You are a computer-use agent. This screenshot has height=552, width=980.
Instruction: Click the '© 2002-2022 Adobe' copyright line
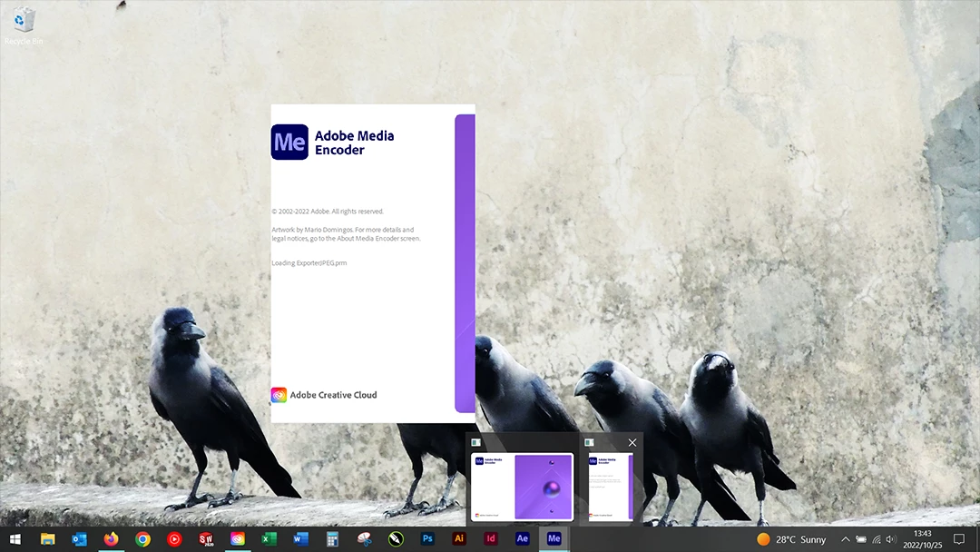pos(328,212)
